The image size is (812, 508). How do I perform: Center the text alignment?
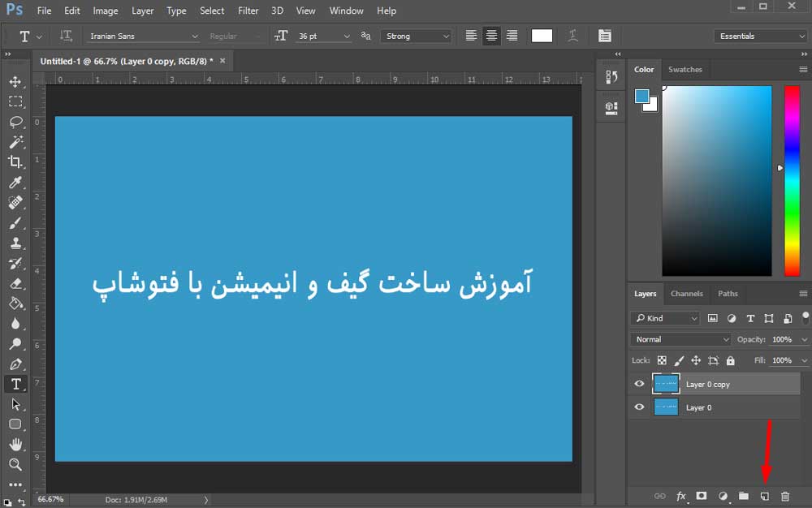pos(491,36)
